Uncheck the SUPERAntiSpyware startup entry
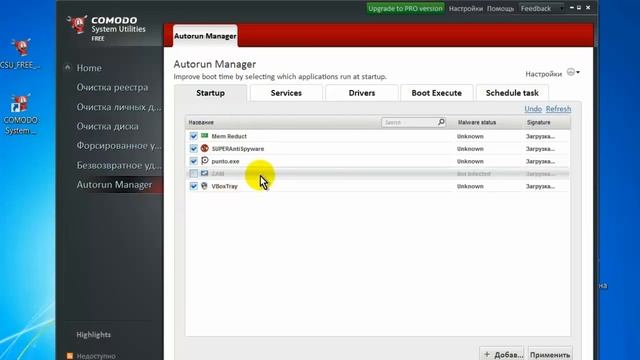The width and height of the screenshot is (640, 360). (193, 149)
